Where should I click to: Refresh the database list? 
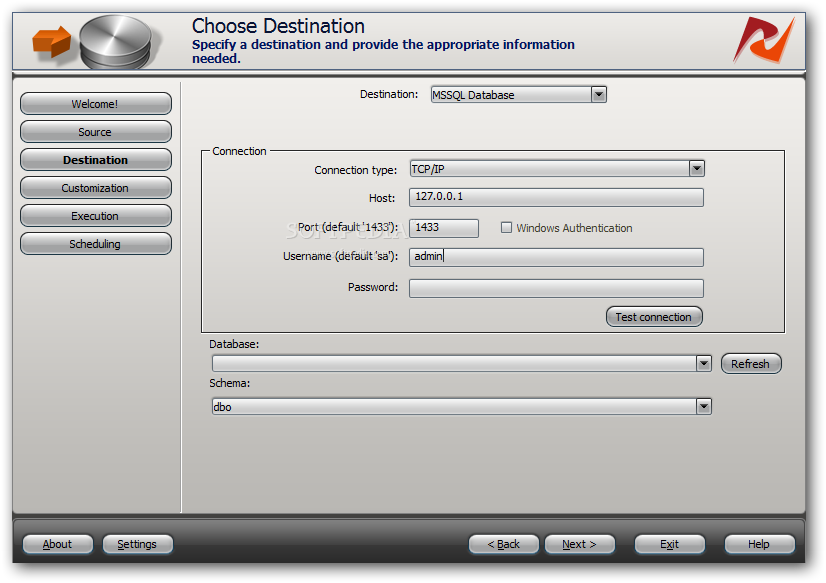click(751, 364)
